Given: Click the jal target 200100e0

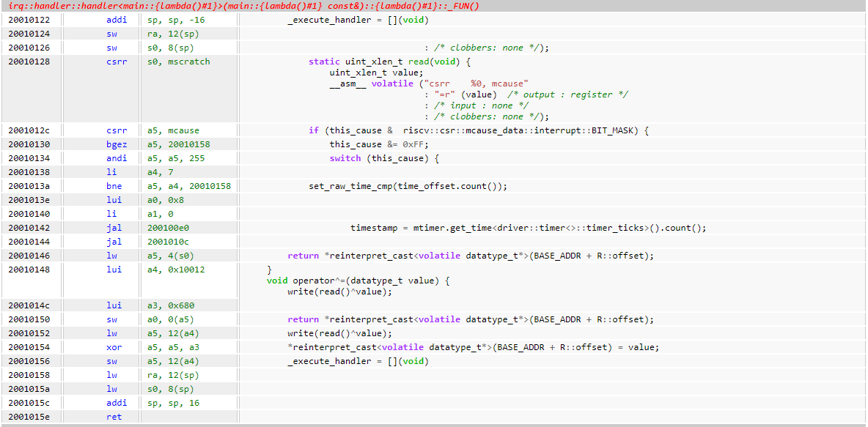Looking at the screenshot, I should [168, 228].
